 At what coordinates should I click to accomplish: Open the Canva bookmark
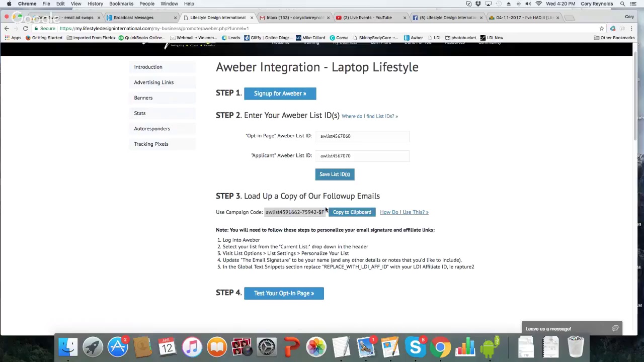pyautogui.click(x=339, y=38)
